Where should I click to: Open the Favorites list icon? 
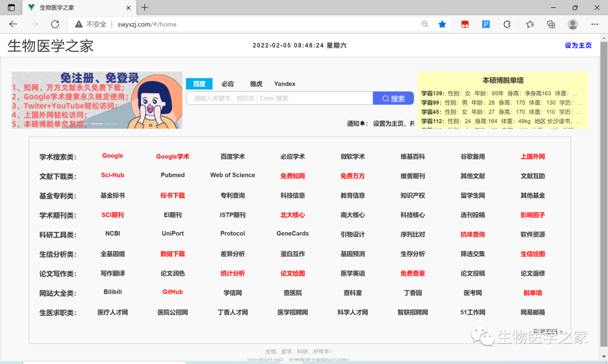pos(530,24)
